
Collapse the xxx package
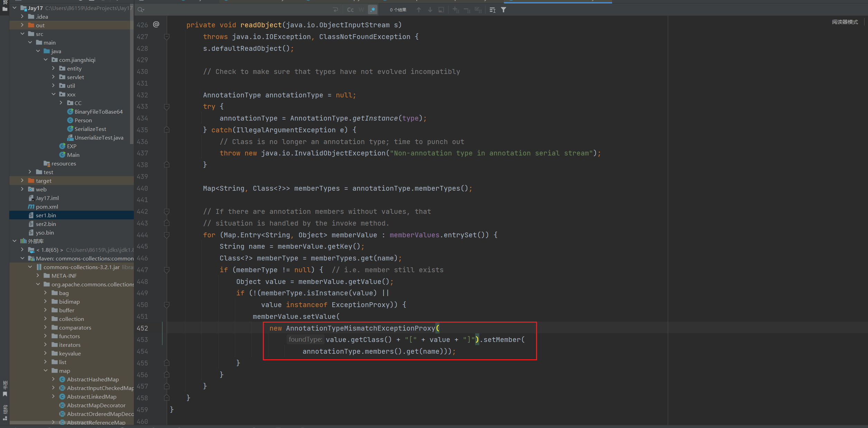pos(54,94)
